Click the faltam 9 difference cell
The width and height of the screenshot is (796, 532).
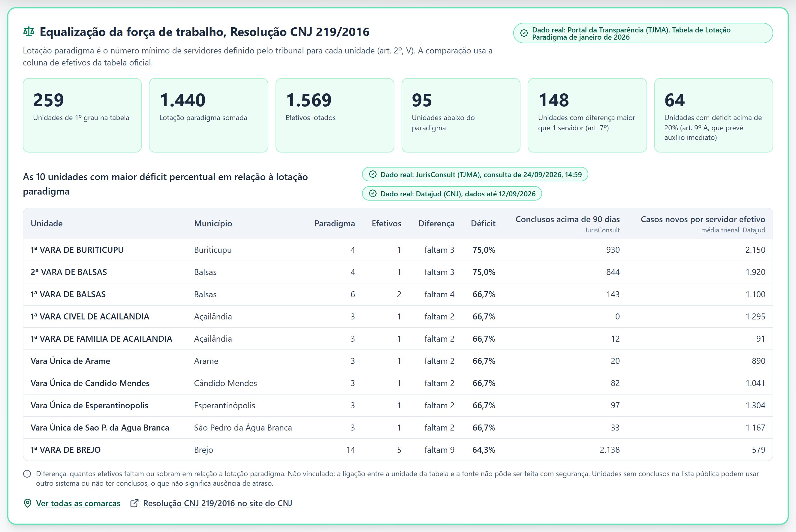click(439, 450)
